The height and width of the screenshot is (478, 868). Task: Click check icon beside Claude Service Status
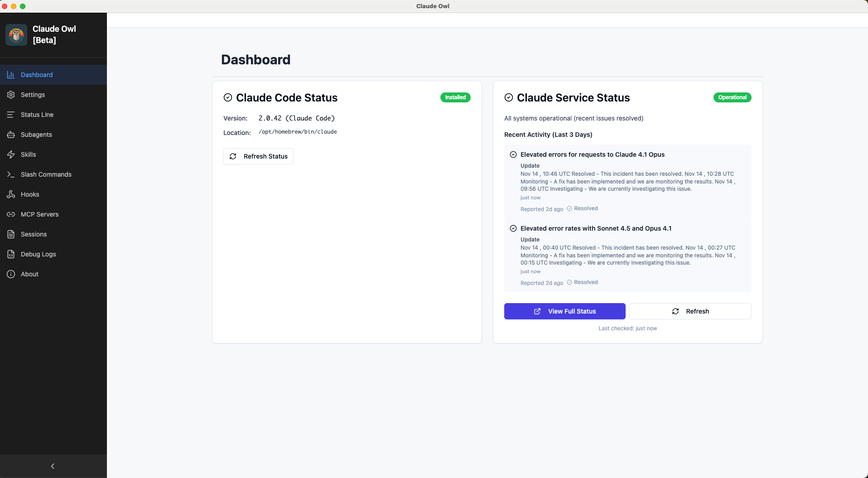(509, 97)
